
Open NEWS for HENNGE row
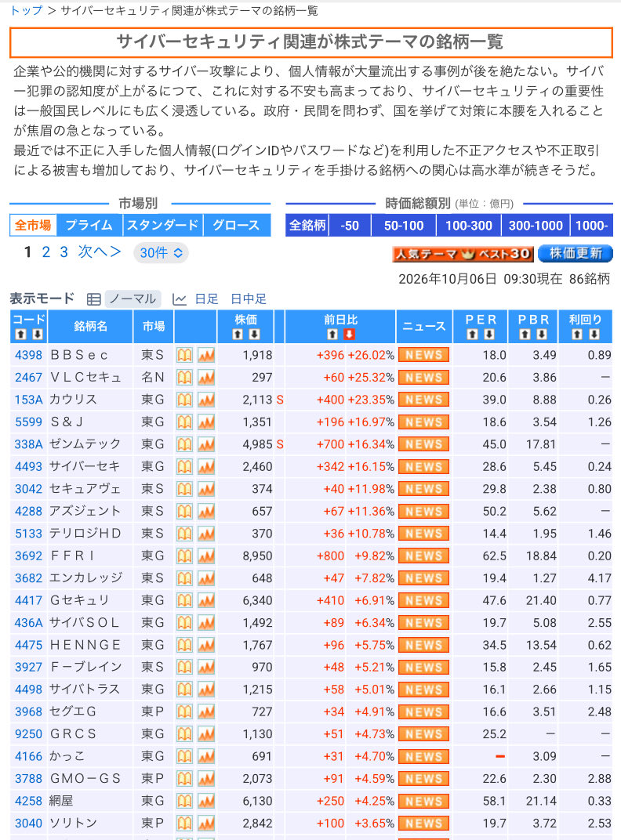click(423, 645)
